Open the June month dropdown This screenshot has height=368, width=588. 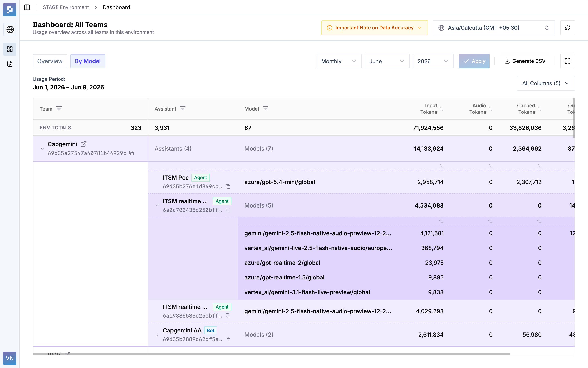click(x=387, y=61)
